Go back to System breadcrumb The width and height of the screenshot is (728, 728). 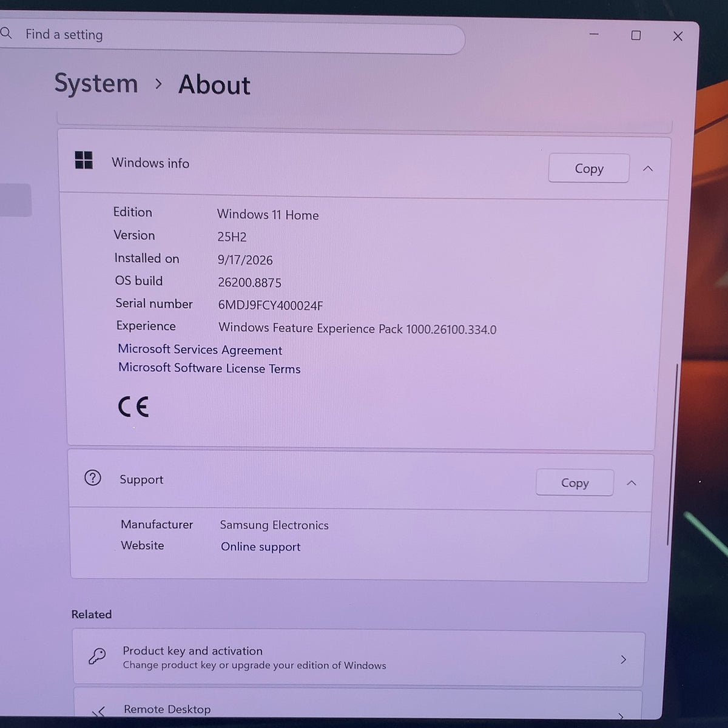click(96, 83)
